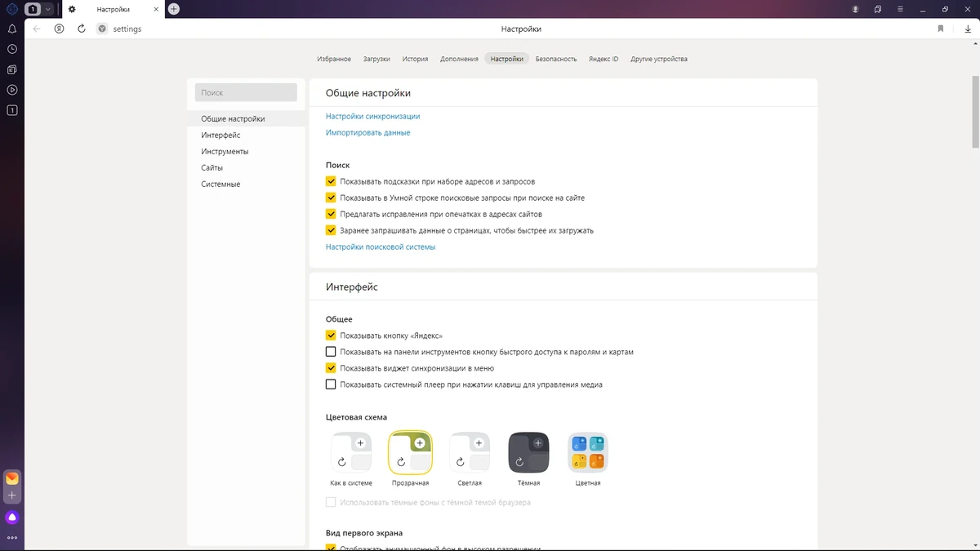Image resolution: width=980 pixels, height=551 pixels.
Task: Switch to the Дополнения tab
Action: pyautogui.click(x=459, y=59)
